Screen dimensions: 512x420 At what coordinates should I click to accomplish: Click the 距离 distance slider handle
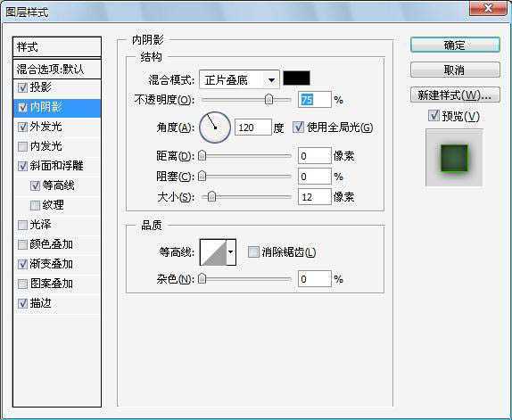tap(202, 156)
